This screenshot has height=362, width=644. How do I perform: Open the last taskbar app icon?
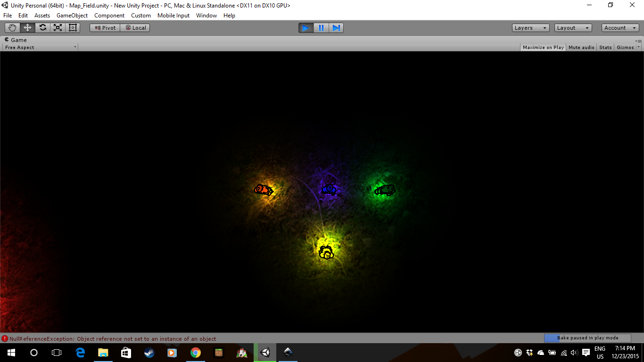pos(288,353)
